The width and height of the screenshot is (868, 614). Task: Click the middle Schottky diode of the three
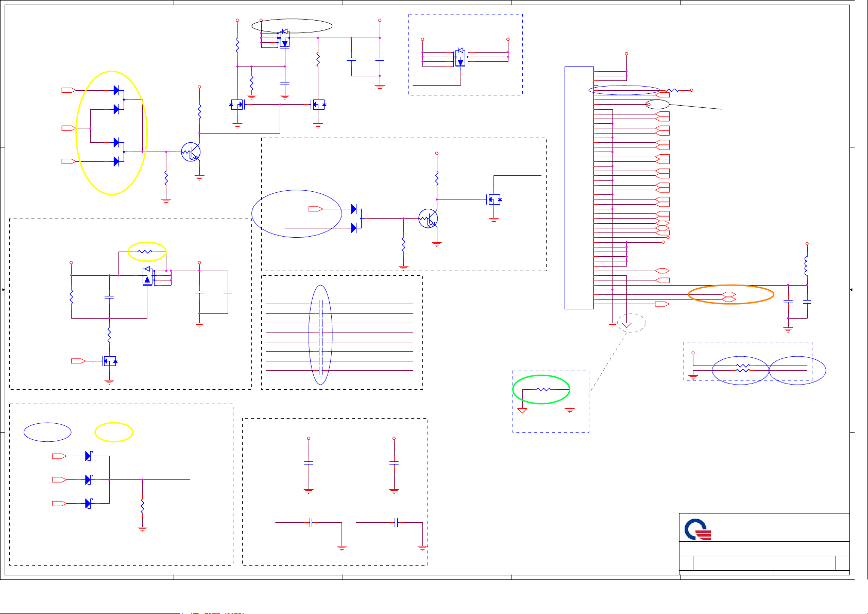click(x=88, y=479)
